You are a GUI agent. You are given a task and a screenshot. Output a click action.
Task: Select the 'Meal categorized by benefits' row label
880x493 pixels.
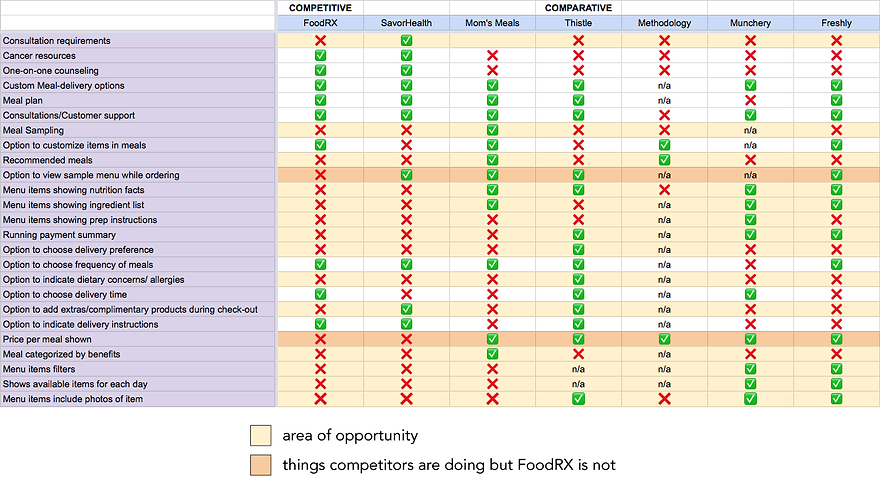62,354
